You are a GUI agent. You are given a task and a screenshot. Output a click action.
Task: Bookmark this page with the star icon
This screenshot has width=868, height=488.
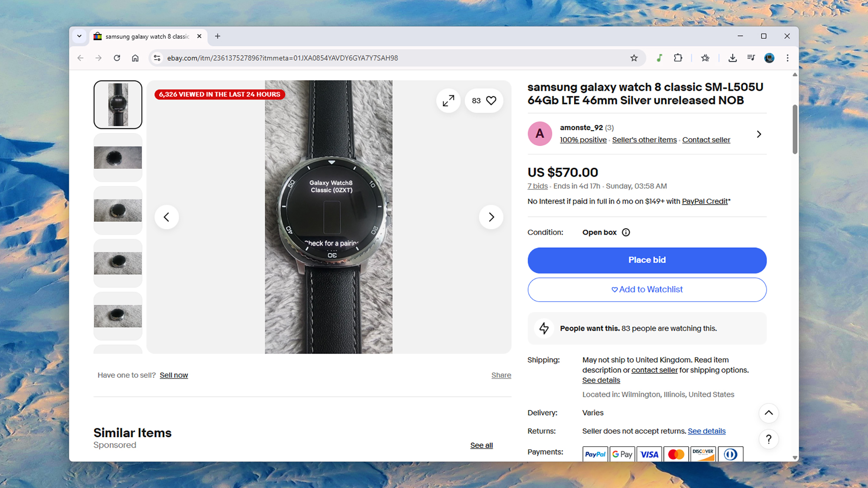tap(634, 58)
